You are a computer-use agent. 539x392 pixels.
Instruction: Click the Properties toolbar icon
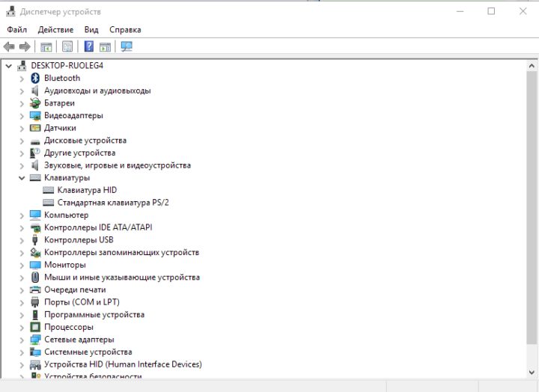click(x=67, y=46)
